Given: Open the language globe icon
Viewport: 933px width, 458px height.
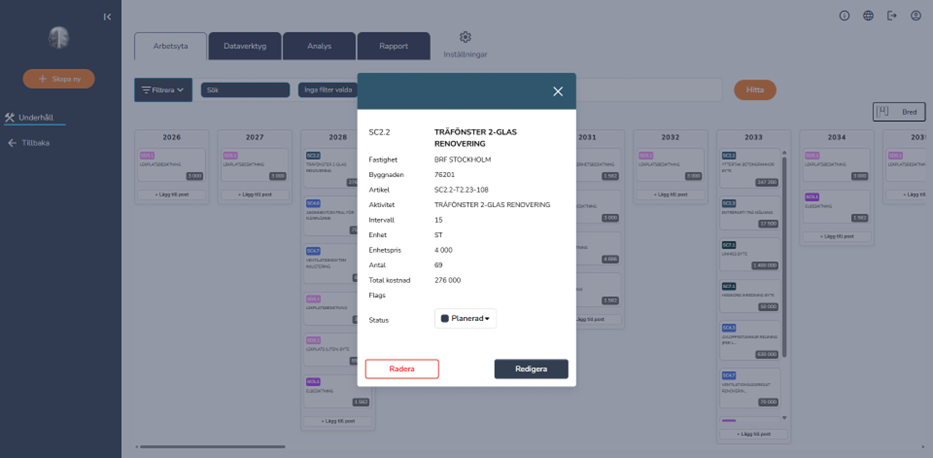Looking at the screenshot, I should tap(868, 16).
